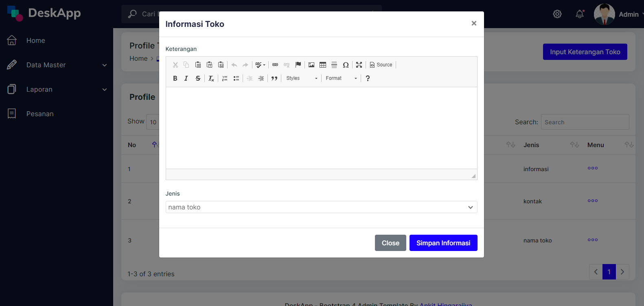The image size is (644, 306).
Task: Toggle bold formatting
Action: (175, 78)
